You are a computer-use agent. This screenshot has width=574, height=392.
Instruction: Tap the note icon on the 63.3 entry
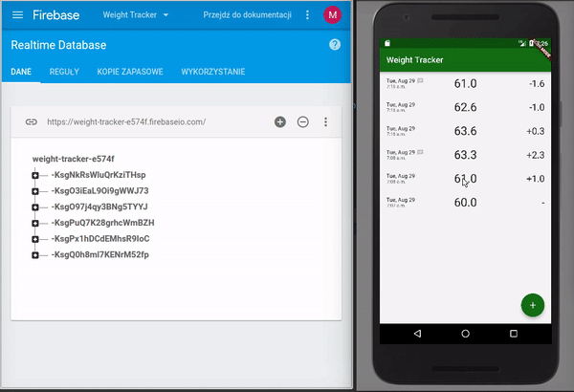click(x=420, y=152)
